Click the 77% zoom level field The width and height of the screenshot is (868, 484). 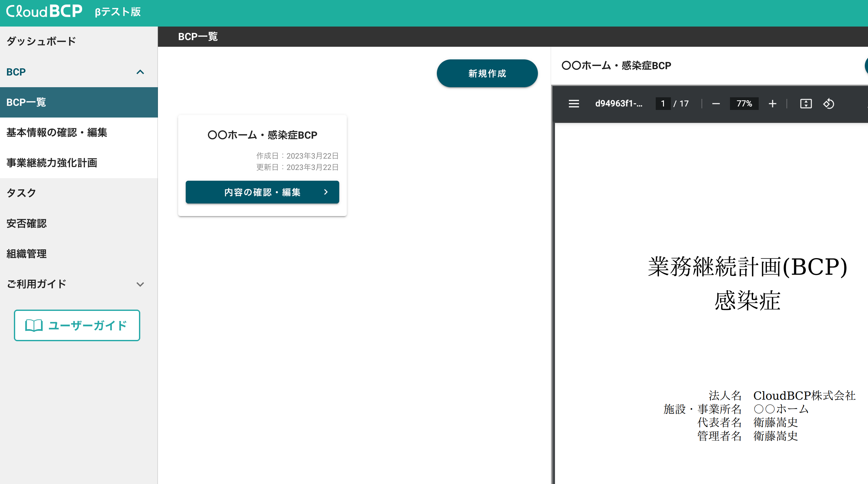coord(744,104)
